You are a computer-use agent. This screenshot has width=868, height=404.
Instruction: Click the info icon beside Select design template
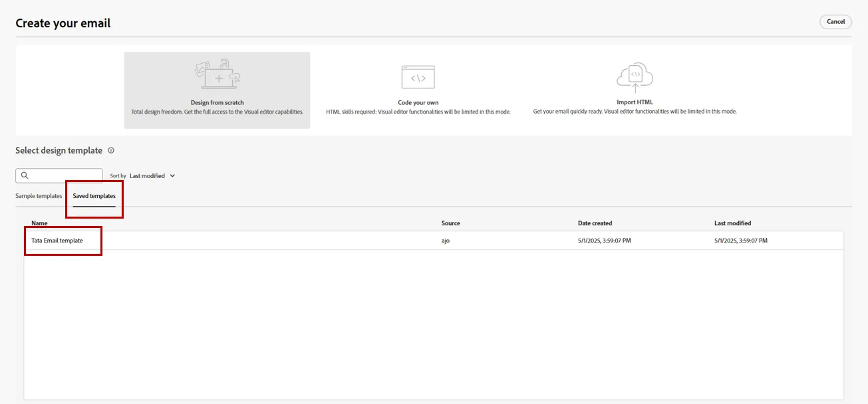click(111, 151)
